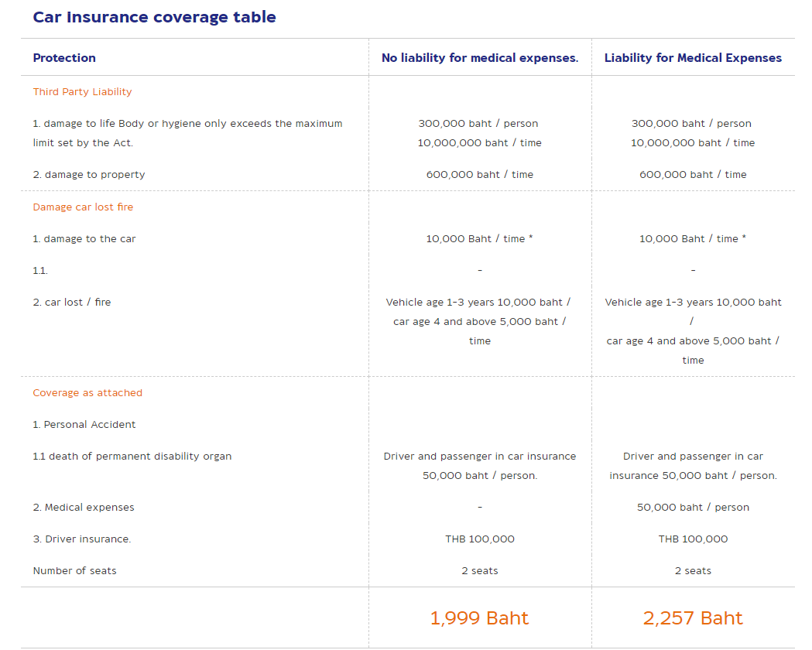The width and height of the screenshot is (812, 650).
Task: Click the No liability for medical expenses header
Action: 479,57
